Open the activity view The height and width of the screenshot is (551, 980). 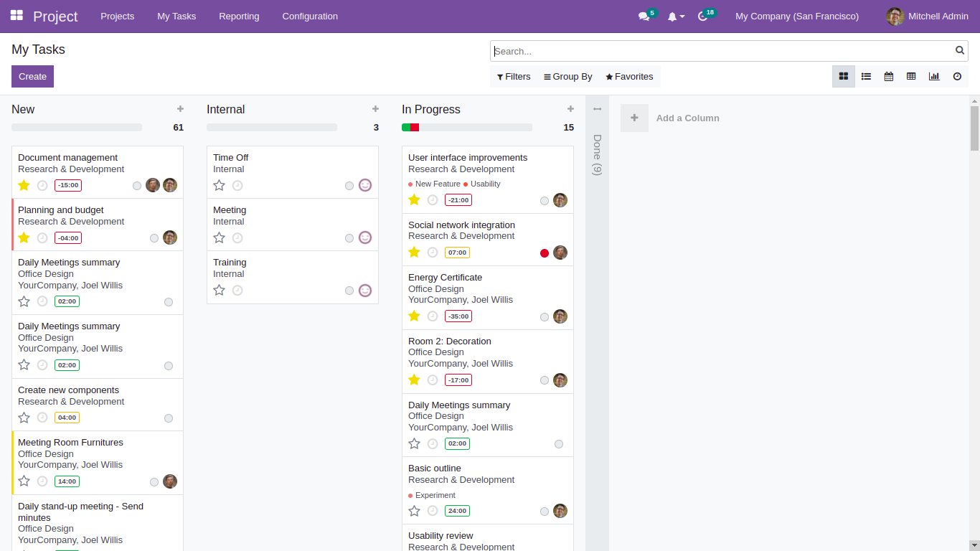pos(956,76)
